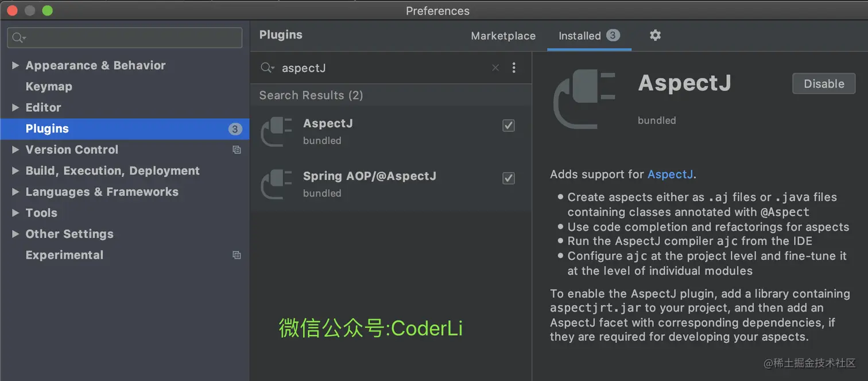Clear the aspectJ search with the X icon
Viewport: 868px width, 381px height.
[495, 68]
